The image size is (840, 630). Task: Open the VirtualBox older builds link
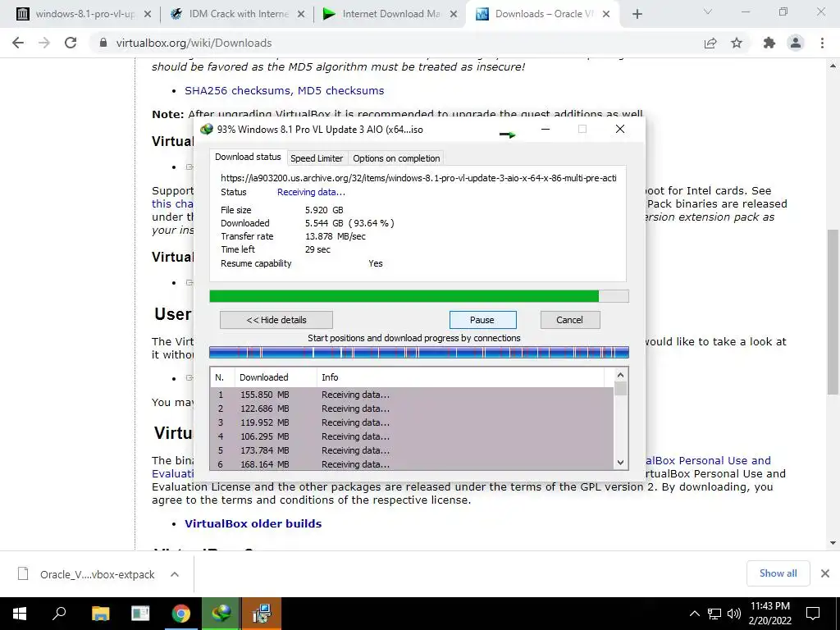point(253,523)
